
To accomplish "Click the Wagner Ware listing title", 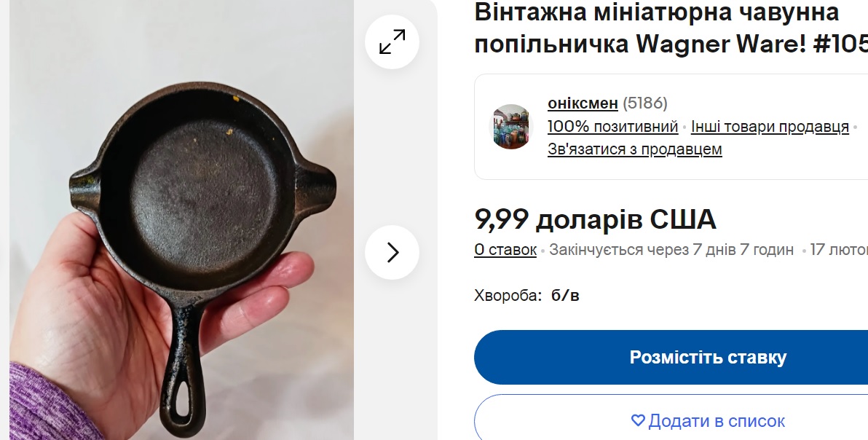I will pyautogui.click(x=671, y=28).
